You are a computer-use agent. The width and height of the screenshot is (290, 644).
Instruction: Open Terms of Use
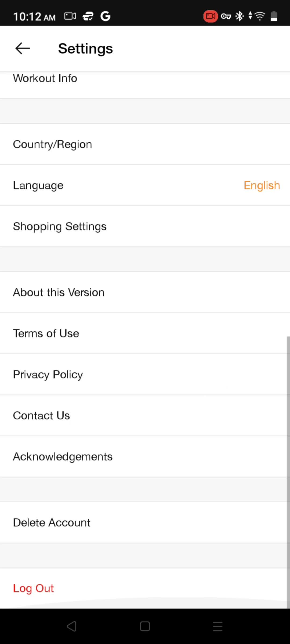click(145, 334)
